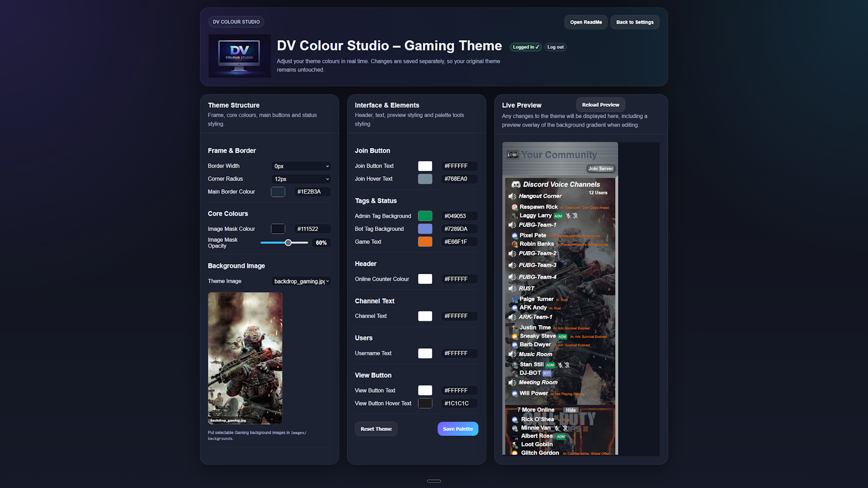Click Pixel Pete's avatar
The image size is (868, 488).
click(515, 236)
